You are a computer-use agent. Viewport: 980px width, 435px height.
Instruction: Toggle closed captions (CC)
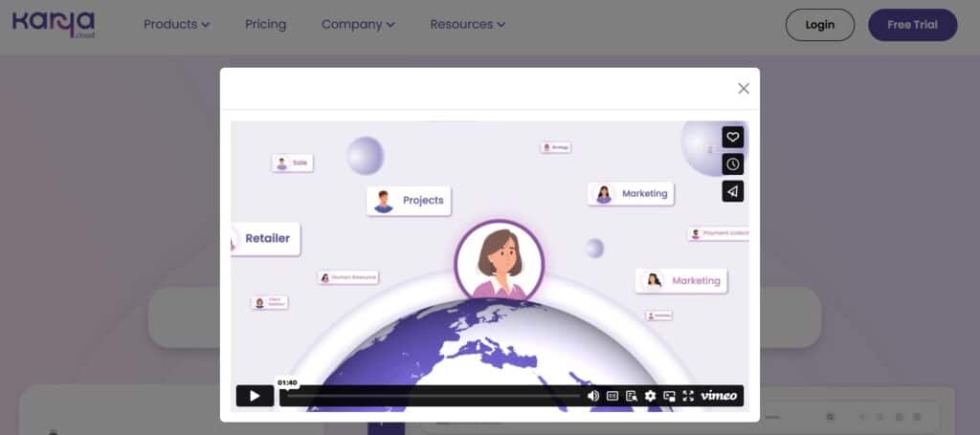point(612,396)
